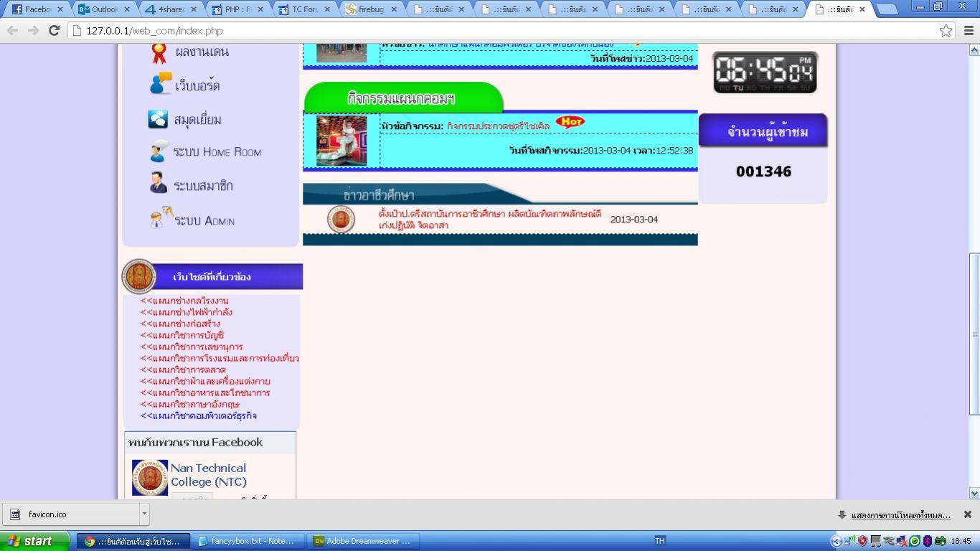Open the เว็บบอร์ด menu link
Screen dimensions: 980x551
197,86
